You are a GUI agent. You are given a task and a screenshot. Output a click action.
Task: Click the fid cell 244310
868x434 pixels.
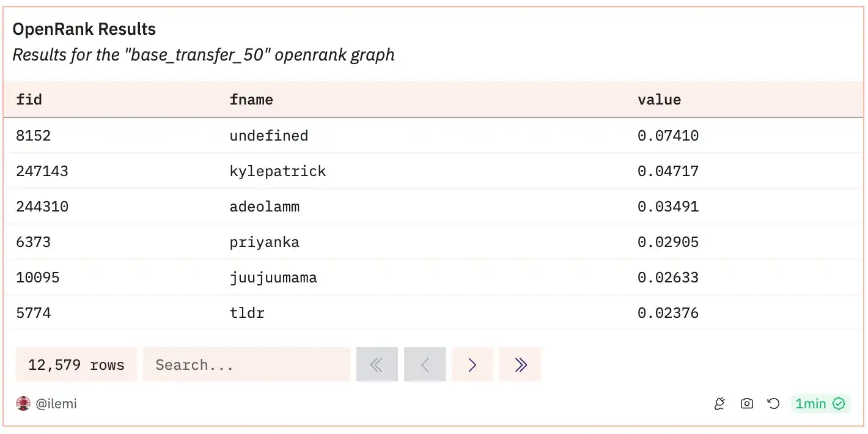(x=42, y=207)
